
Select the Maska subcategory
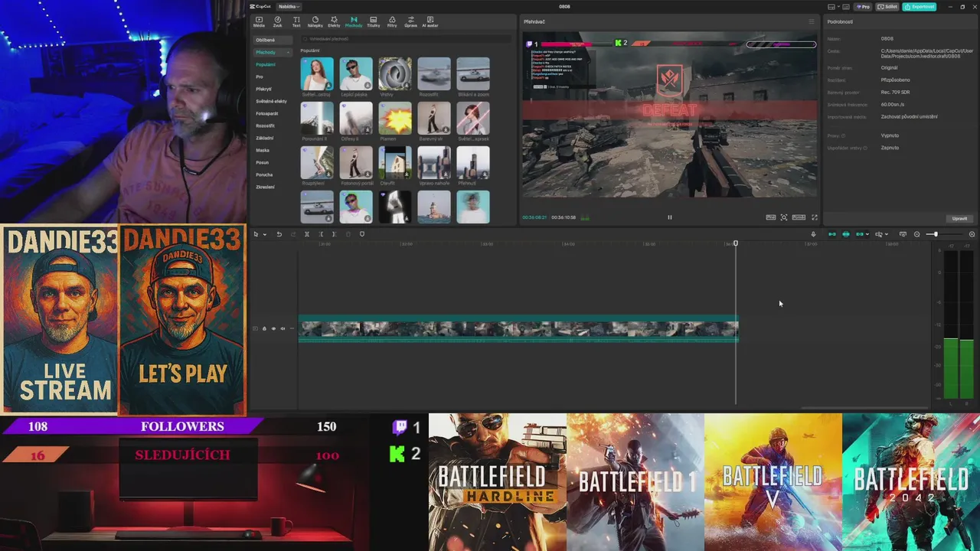click(x=263, y=150)
